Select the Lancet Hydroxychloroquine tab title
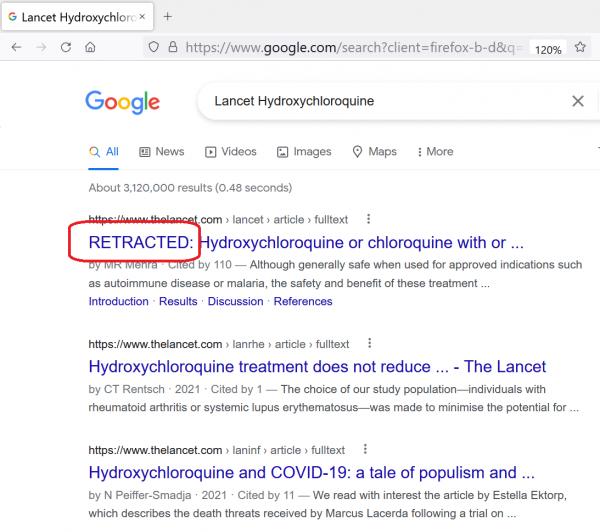This screenshot has width=600, height=532. click(78, 17)
